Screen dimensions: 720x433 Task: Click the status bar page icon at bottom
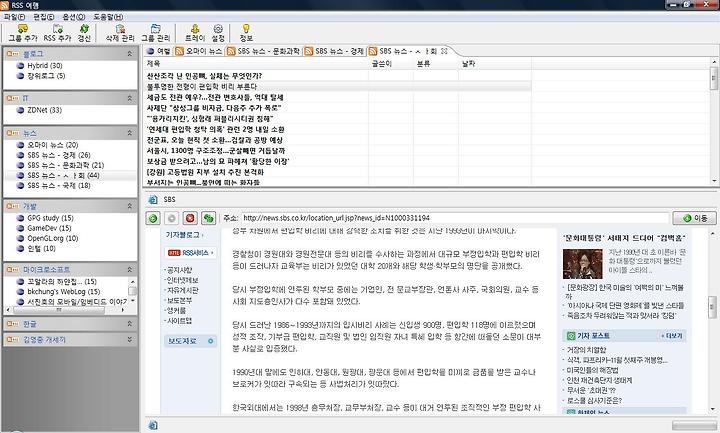coord(153,425)
